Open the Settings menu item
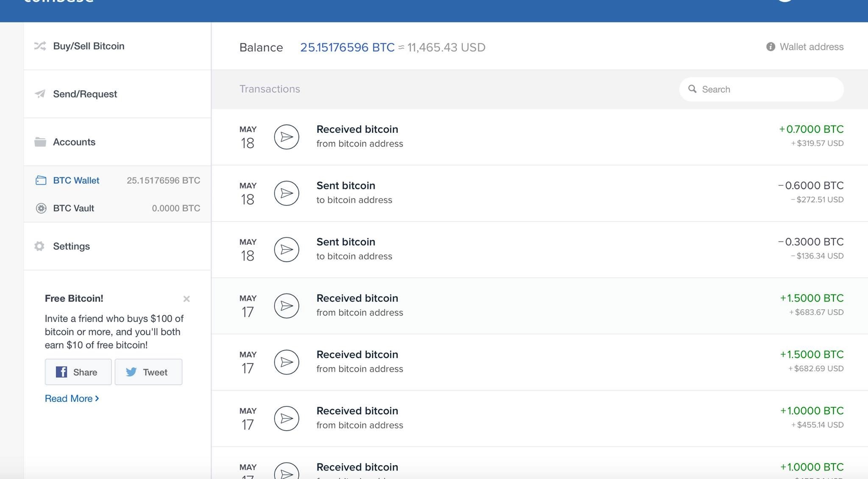This screenshot has height=479, width=868. point(71,246)
